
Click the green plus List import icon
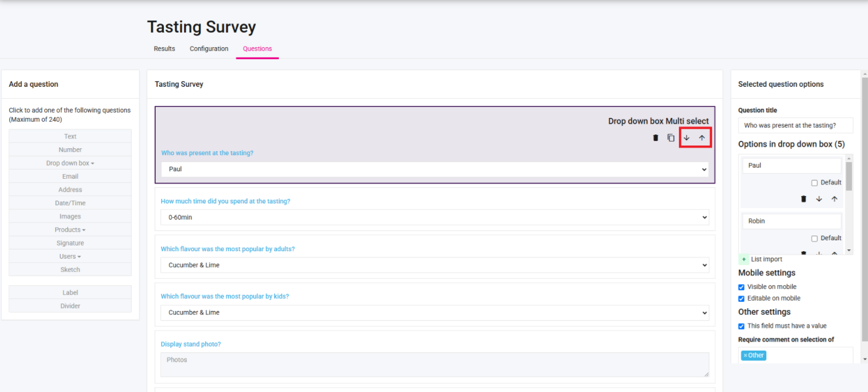coord(743,259)
